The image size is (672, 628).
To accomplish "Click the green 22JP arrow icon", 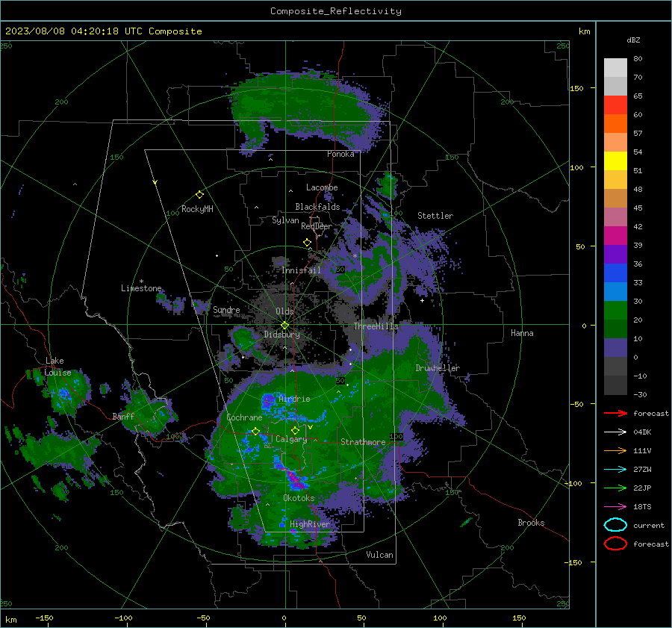I will pos(615,488).
